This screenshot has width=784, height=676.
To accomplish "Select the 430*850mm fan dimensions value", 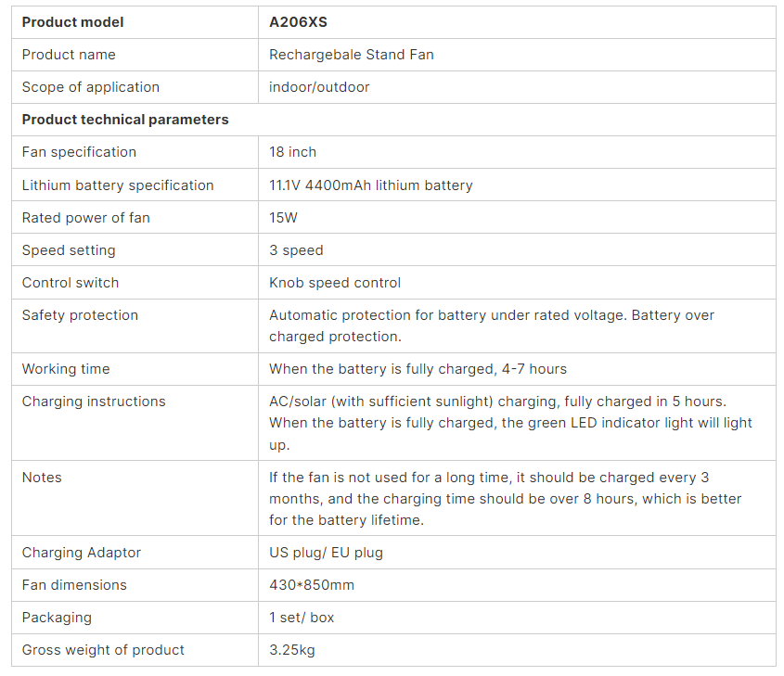I will coord(312,585).
